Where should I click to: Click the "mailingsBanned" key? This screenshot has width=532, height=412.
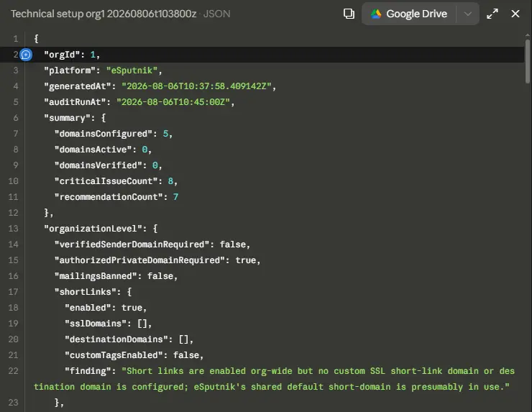click(x=96, y=276)
